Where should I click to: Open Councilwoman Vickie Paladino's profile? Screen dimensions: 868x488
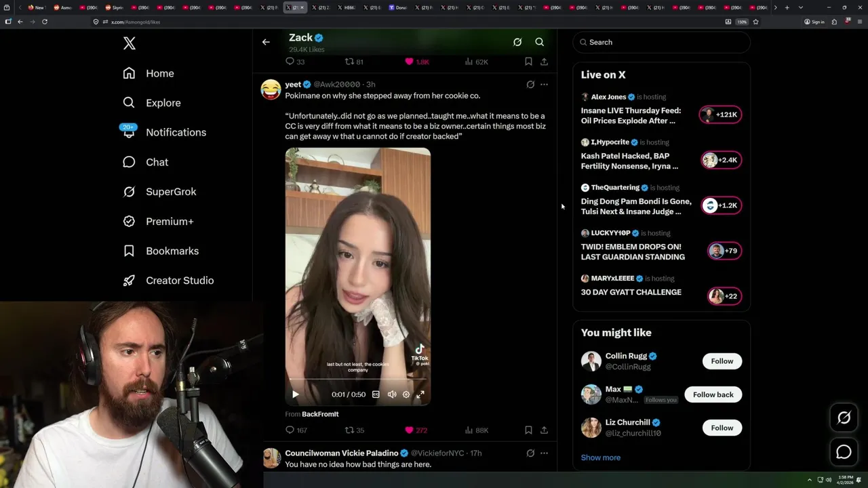coord(342,453)
